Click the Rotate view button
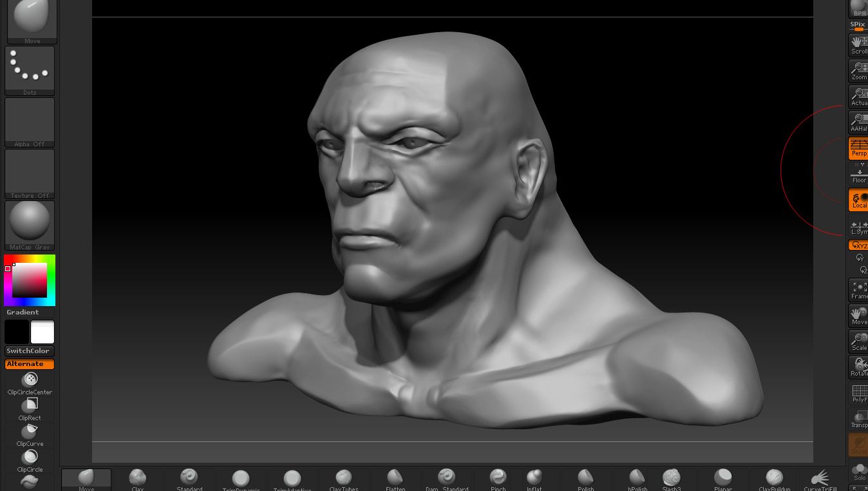The image size is (868, 491). point(858,367)
